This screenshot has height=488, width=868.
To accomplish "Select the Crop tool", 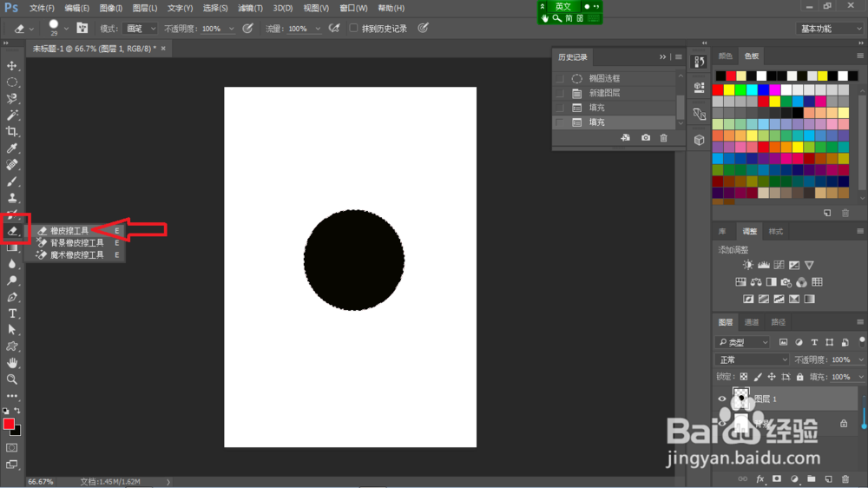I will point(11,132).
